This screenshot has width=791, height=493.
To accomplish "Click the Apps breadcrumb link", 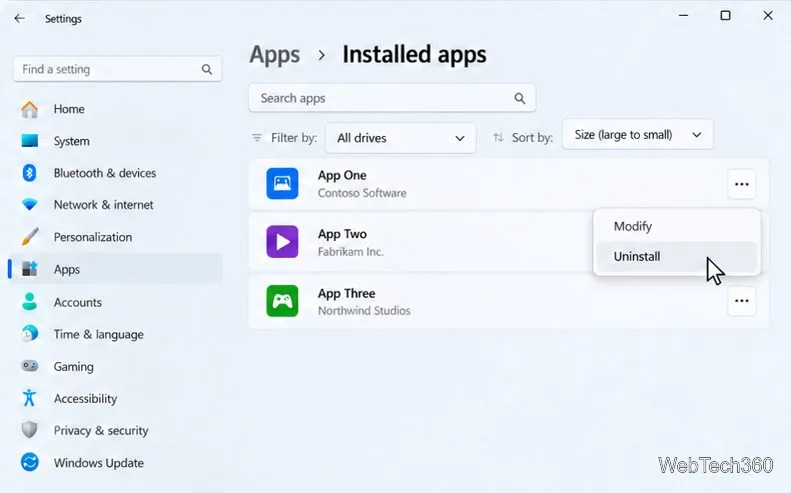I will (x=275, y=54).
